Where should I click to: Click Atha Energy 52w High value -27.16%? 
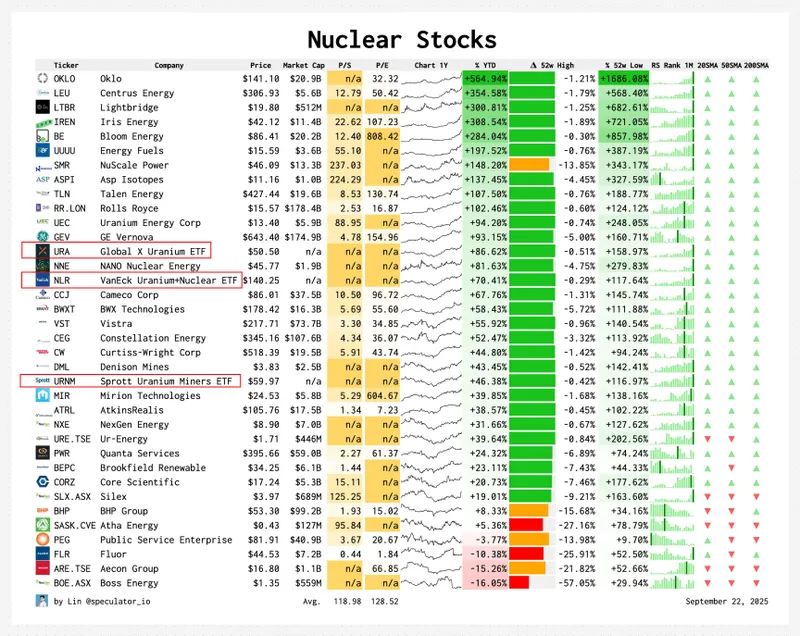577,525
